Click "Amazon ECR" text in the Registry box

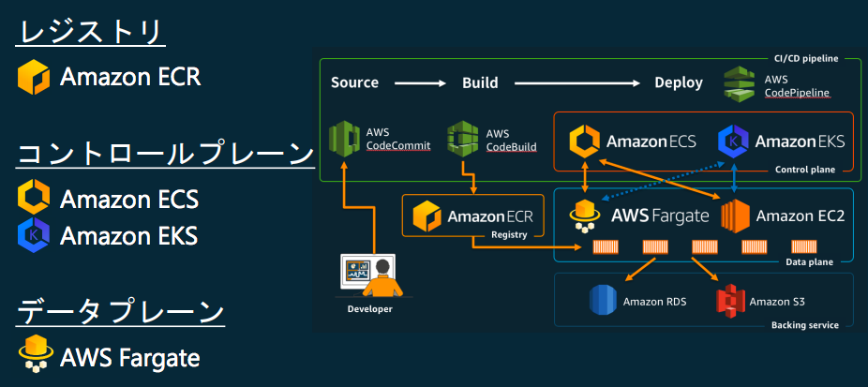point(491,216)
